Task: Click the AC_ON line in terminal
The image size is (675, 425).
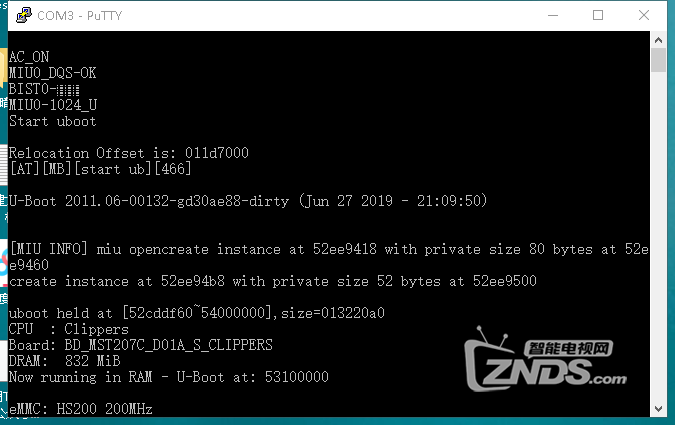Action: click(x=29, y=57)
